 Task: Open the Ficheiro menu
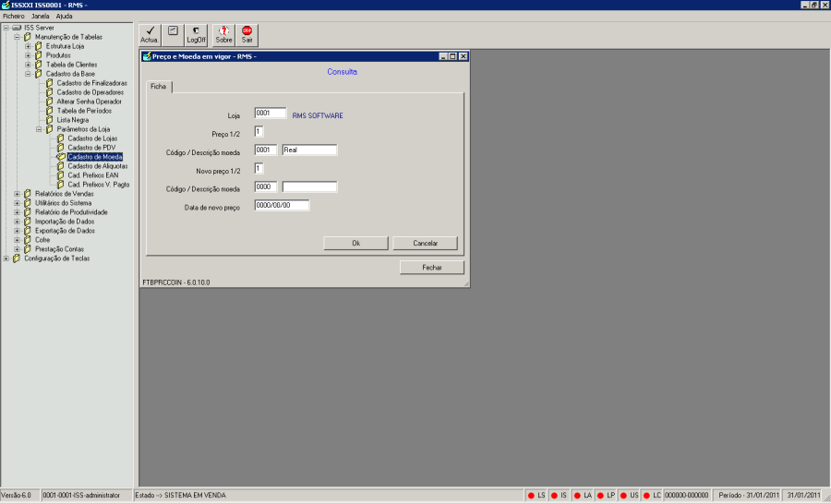14,17
